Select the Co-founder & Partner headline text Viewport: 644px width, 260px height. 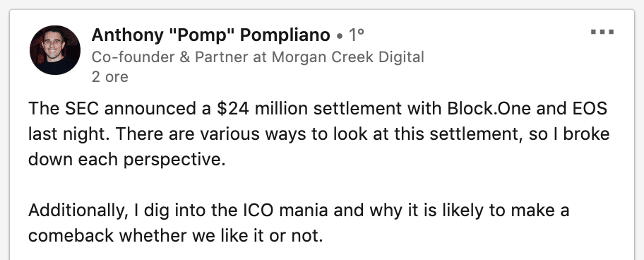[258, 57]
